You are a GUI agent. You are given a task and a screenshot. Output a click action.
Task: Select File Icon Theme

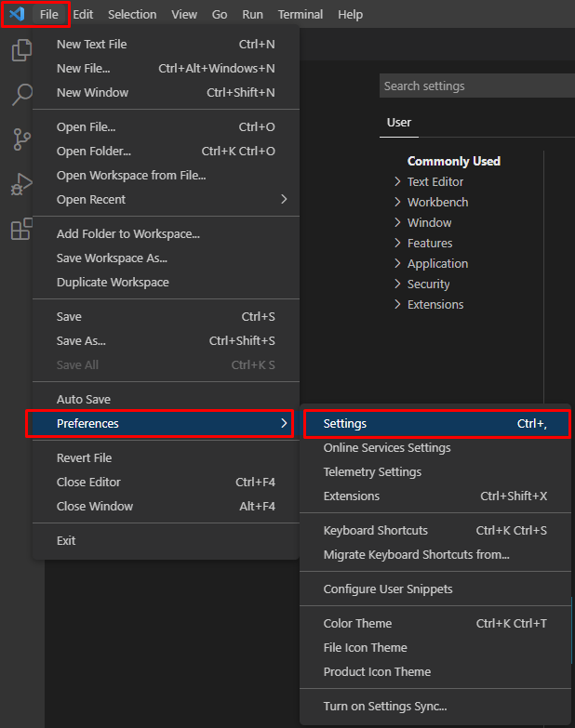click(x=435, y=647)
